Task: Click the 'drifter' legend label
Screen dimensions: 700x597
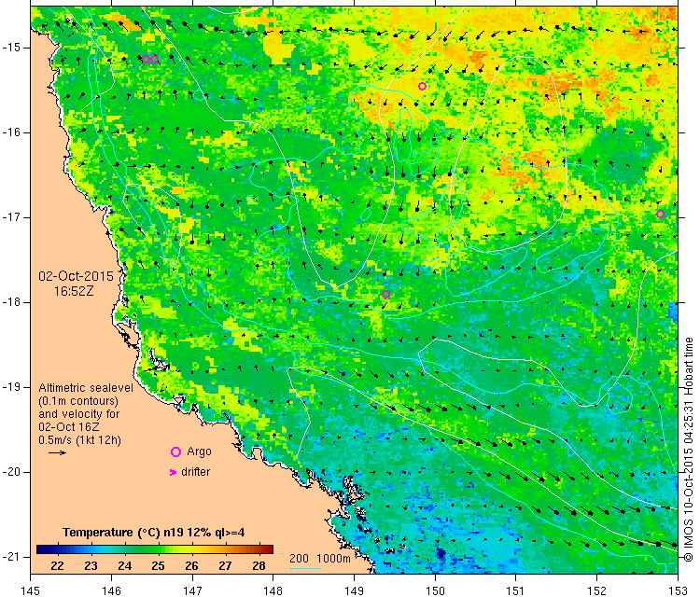Action: click(x=196, y=472)
